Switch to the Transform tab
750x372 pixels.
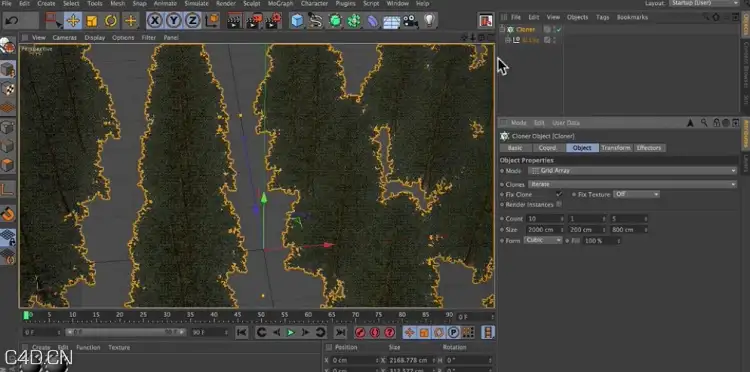click(x=616, y=148)
